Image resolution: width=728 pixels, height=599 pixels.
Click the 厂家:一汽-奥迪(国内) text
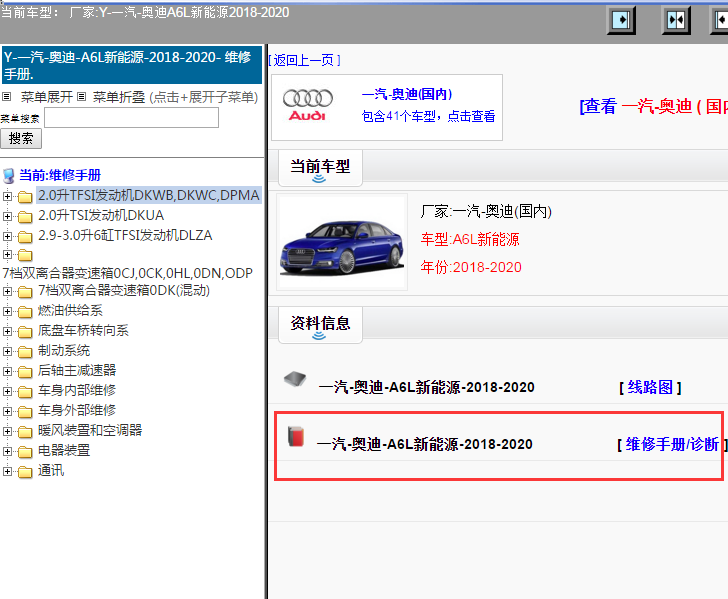486,211
